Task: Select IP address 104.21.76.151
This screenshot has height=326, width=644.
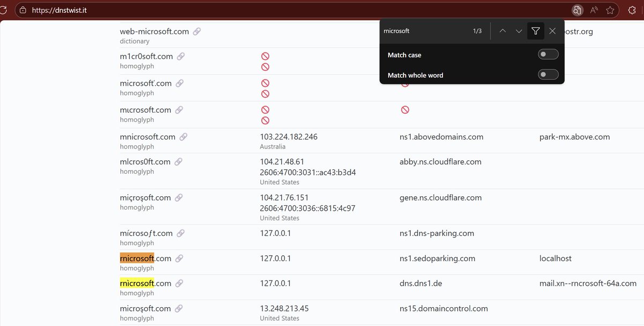Action: click(284, 198)
